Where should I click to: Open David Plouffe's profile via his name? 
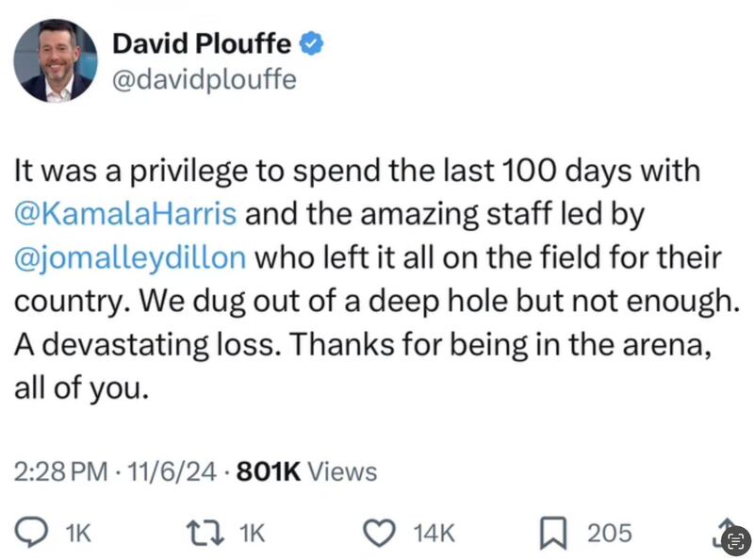coord(199,41)
